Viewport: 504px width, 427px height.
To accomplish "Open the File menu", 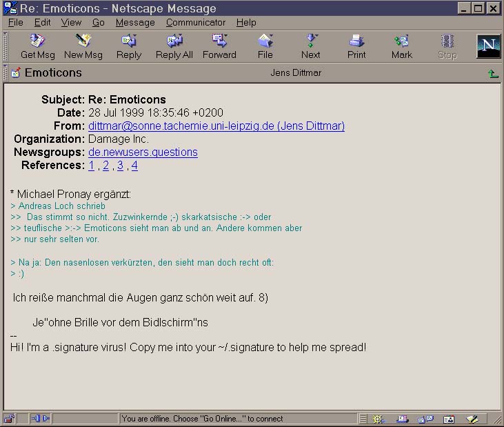I will (15, 23).
